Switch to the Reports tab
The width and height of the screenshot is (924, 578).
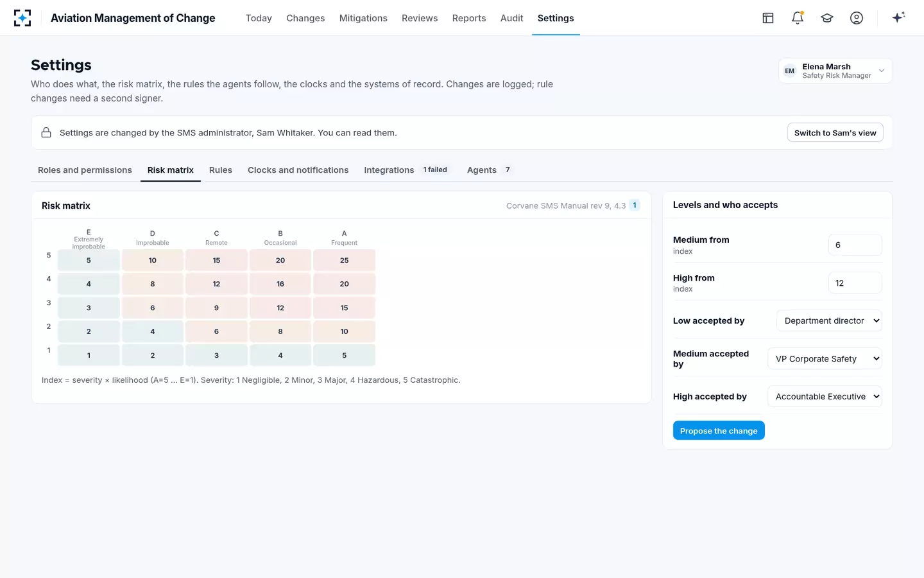coord(469,18)
